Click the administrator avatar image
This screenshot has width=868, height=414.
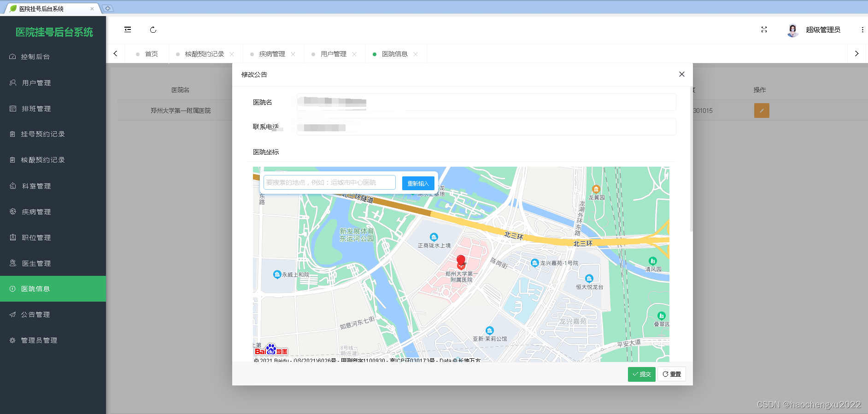click(792, 30)
